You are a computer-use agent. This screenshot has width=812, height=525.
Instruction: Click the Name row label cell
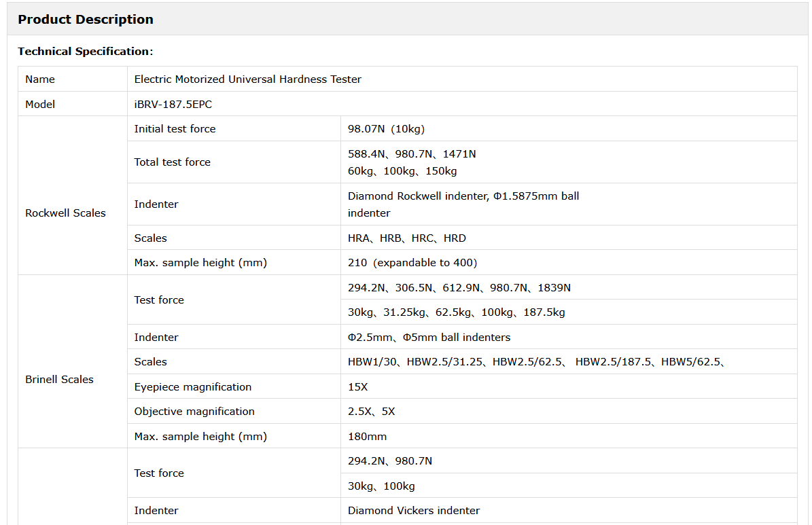[40, 79]
